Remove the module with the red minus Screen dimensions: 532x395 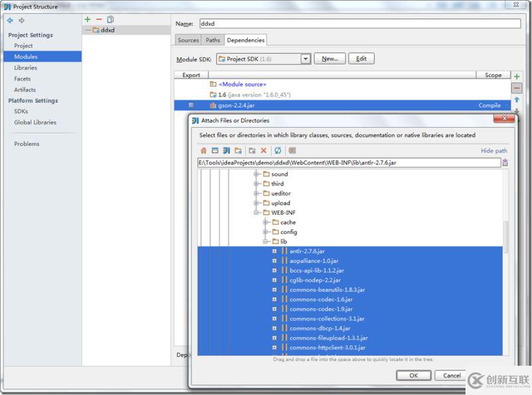coord(98,19)
